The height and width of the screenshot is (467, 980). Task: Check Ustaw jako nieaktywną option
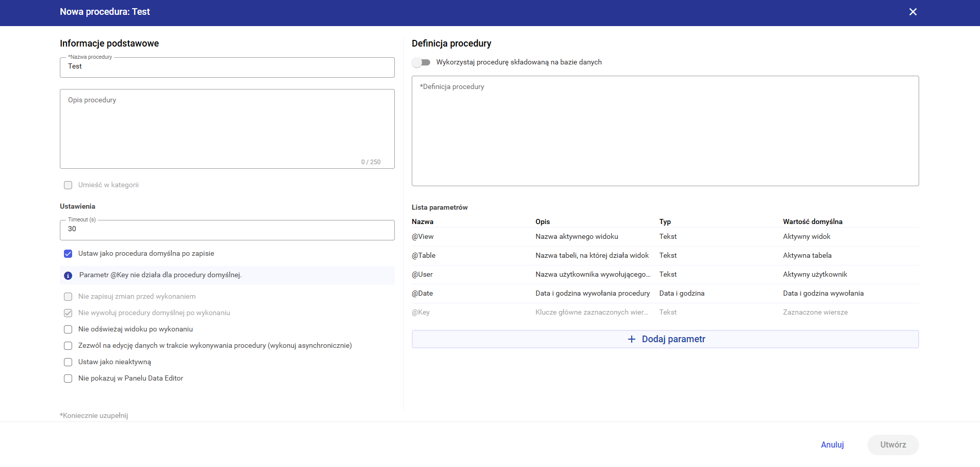pos(68,362)
